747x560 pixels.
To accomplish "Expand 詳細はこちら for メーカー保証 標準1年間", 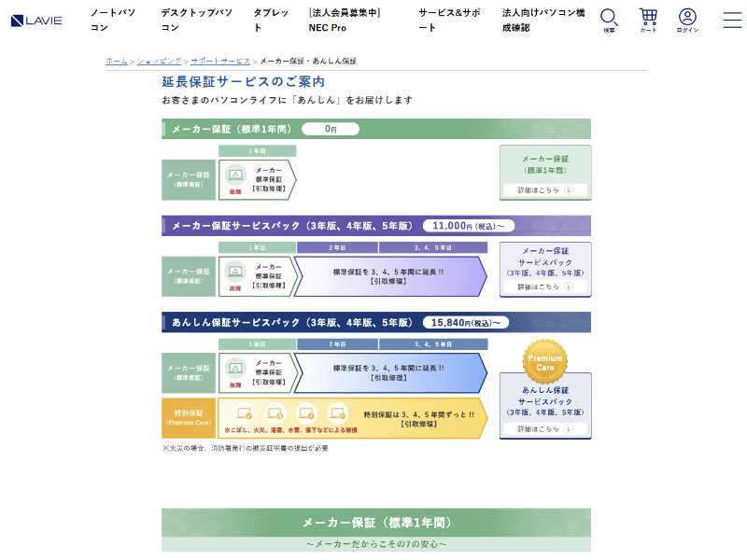I will pos(545,189).
